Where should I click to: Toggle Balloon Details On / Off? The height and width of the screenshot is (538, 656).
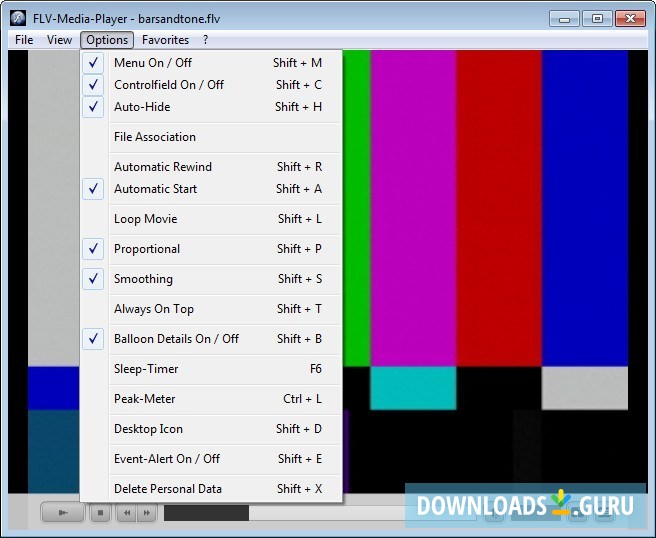tap(211, 338)
